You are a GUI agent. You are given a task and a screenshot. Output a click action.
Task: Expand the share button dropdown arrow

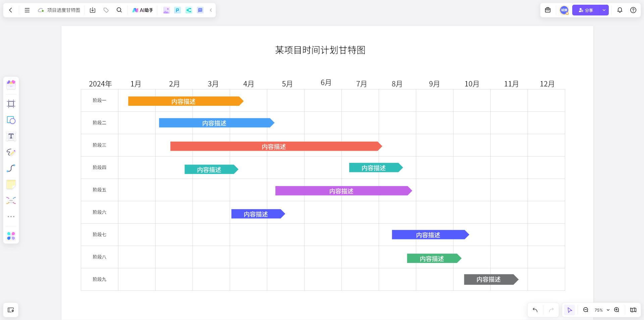604,10
